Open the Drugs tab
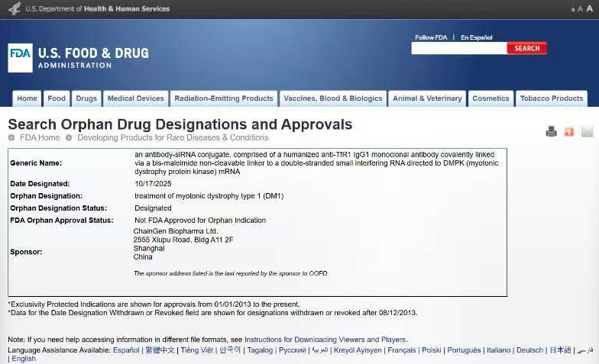 (x=86, y=98)
